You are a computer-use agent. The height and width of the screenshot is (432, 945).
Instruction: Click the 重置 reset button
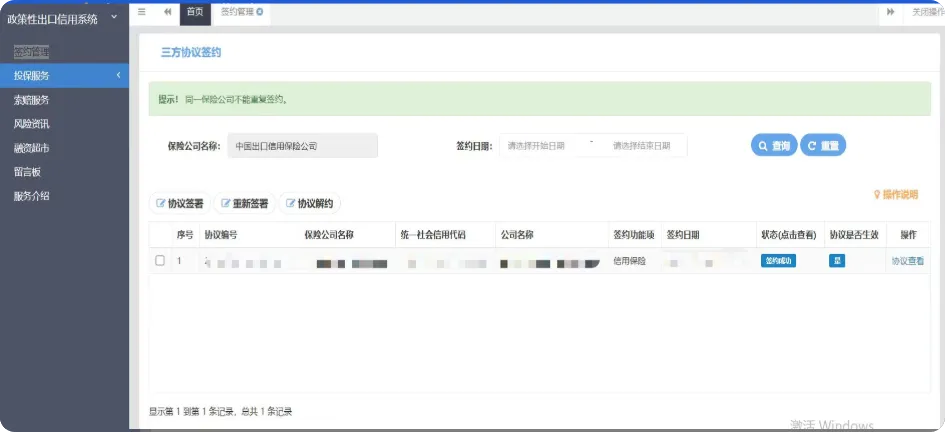[823, 145]
